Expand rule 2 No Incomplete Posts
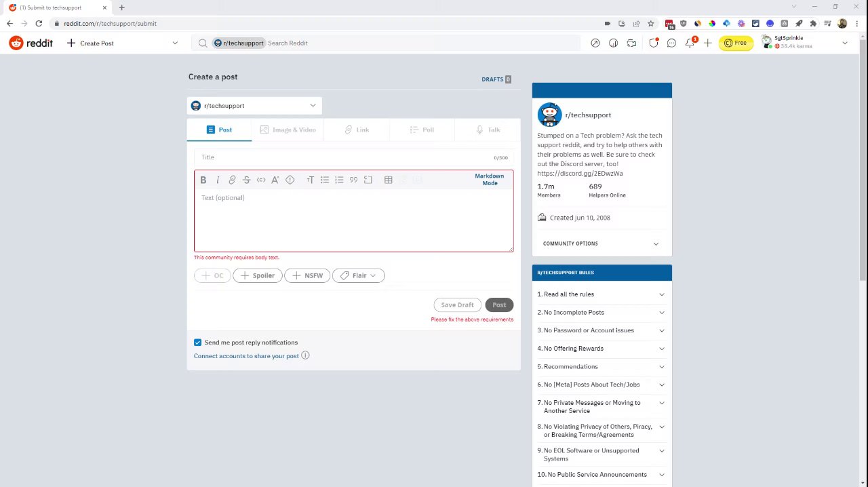The image size is (868, 487). (601, 313)
